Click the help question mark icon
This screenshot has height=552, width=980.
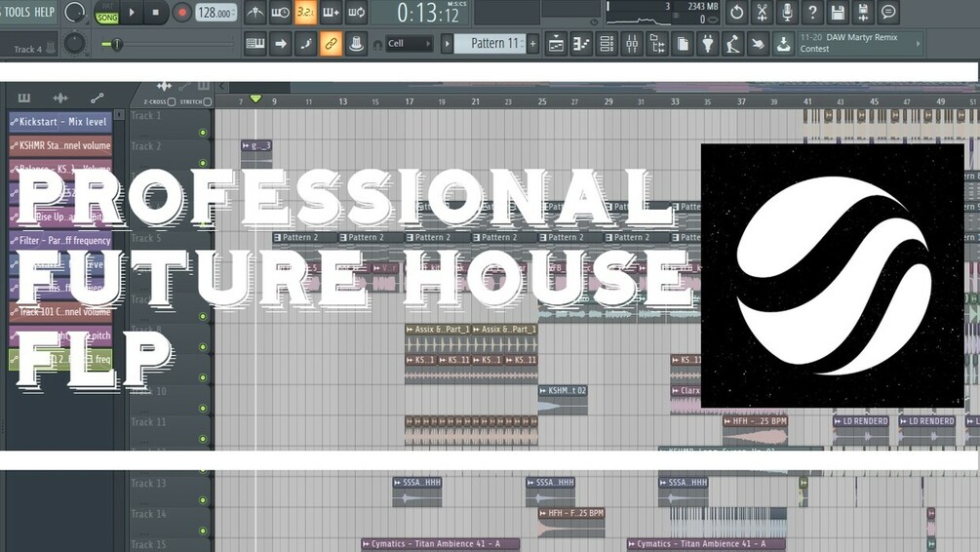[x=812, y=12]
